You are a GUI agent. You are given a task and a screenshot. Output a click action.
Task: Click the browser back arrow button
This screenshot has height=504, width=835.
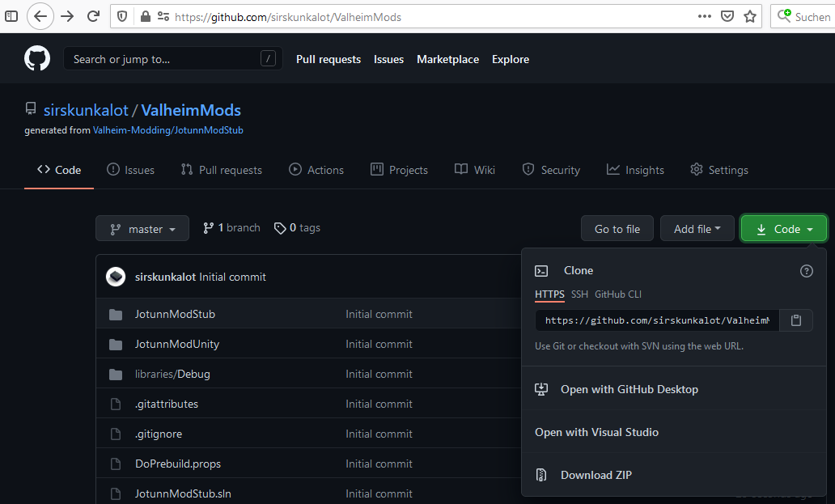pyautogui.click(x=40, y=16)
